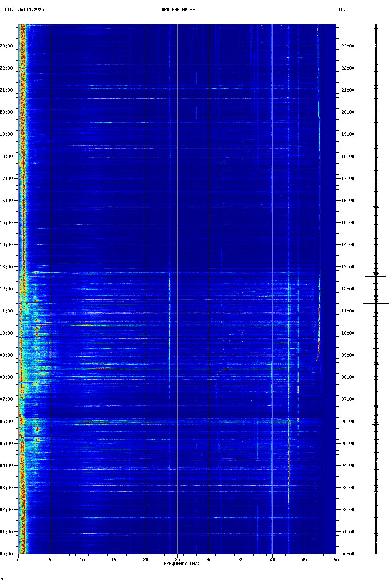Select the left-axis 23:00 time label
The height and width of the screenshot is (583, 392).
point(6,46)
